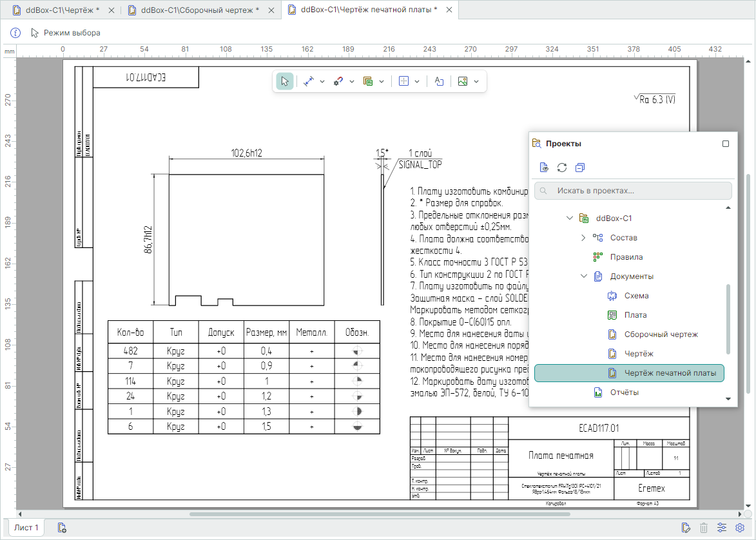
Task: Collapse the Документы tree node
Action: pos(583,276)
